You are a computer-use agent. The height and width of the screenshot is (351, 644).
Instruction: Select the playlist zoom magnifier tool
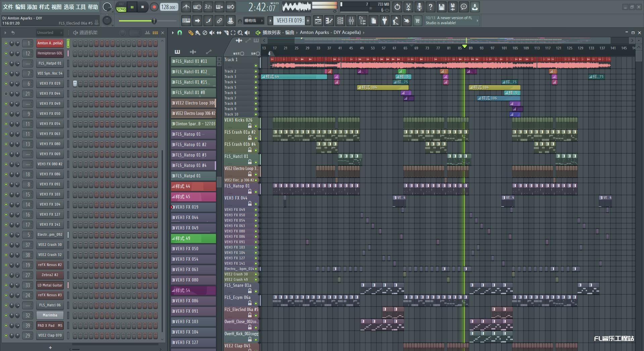tap(240, 33)
